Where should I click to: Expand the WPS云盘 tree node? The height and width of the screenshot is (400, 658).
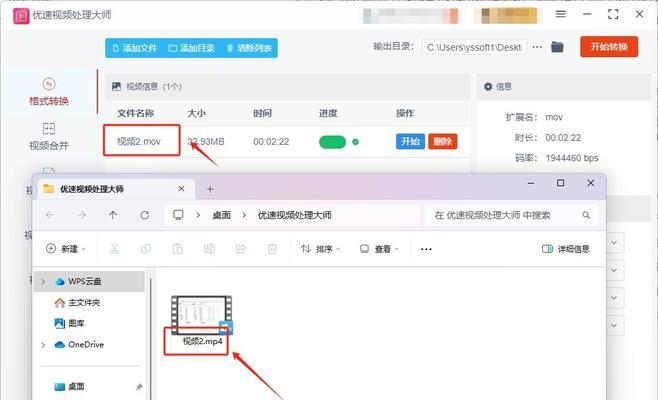pyautogui.click(x=43, y=282)
